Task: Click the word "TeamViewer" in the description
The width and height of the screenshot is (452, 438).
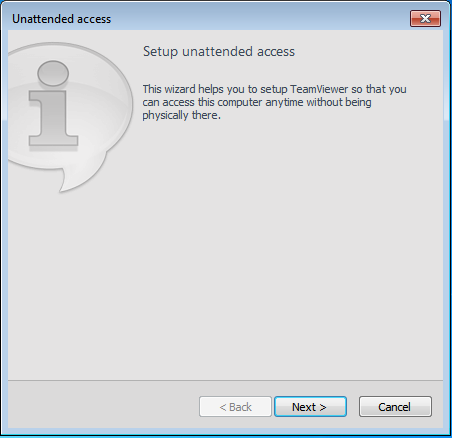Action: (x=319, y=89)
